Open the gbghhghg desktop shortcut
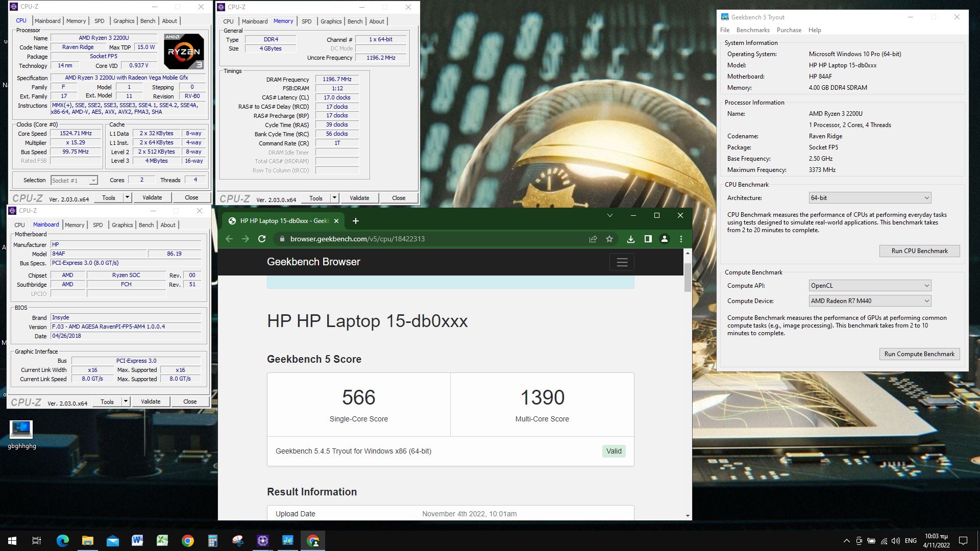The width and height of the screenshot is (980, 551). [x=21, y=435]
